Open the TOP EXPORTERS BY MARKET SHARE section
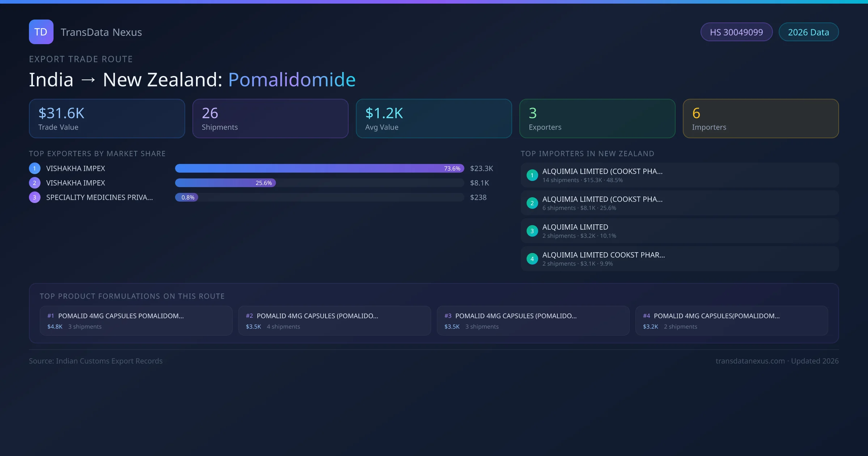Image resolution: width=868 pixels, height=456 pixels. click(97, 153)
